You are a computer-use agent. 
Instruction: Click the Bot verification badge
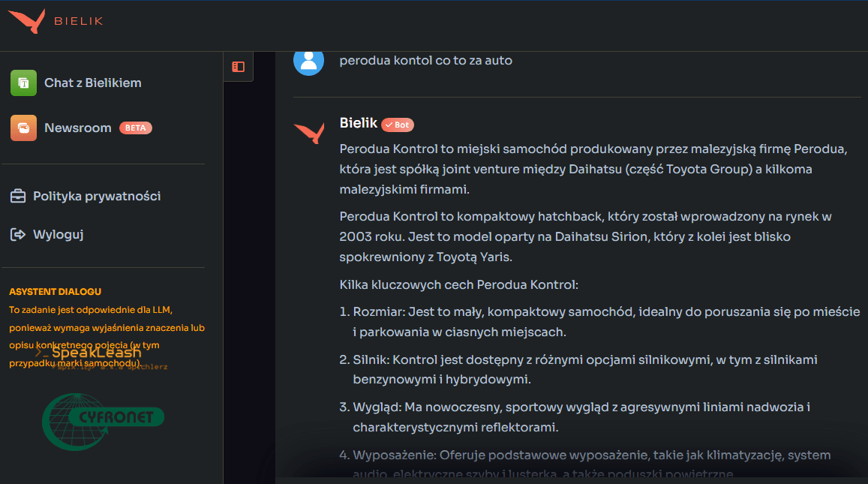(x=398, y=125)
